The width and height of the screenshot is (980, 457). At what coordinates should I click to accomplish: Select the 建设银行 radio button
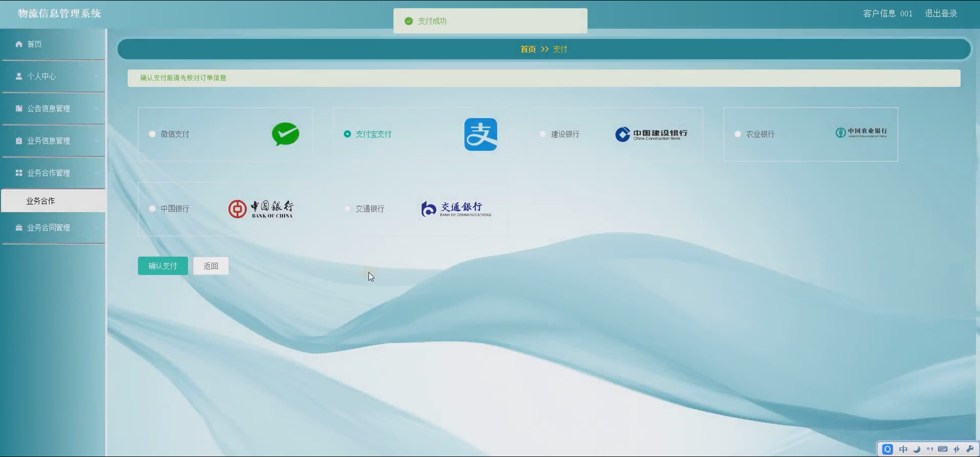click(x=542, y=134)
